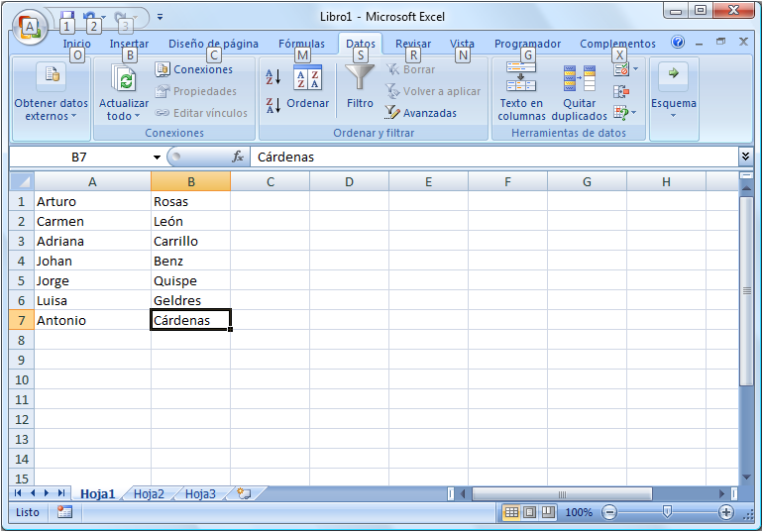This screenshot has height=532, width=763.
Task: Open Texto en columnas wizard
Action: (521, 92)
